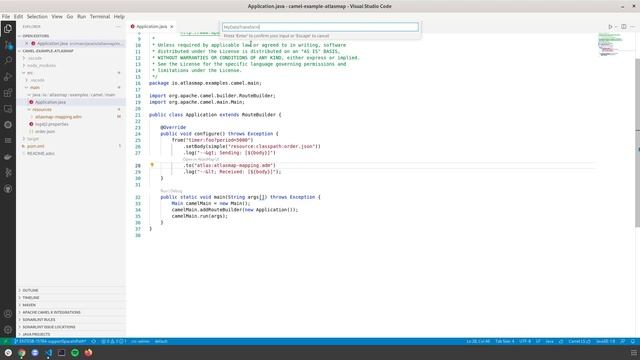Screen dimensions: 640x360
Task: Click the feedback icon in status bar
Action: [x=623, y=341]
